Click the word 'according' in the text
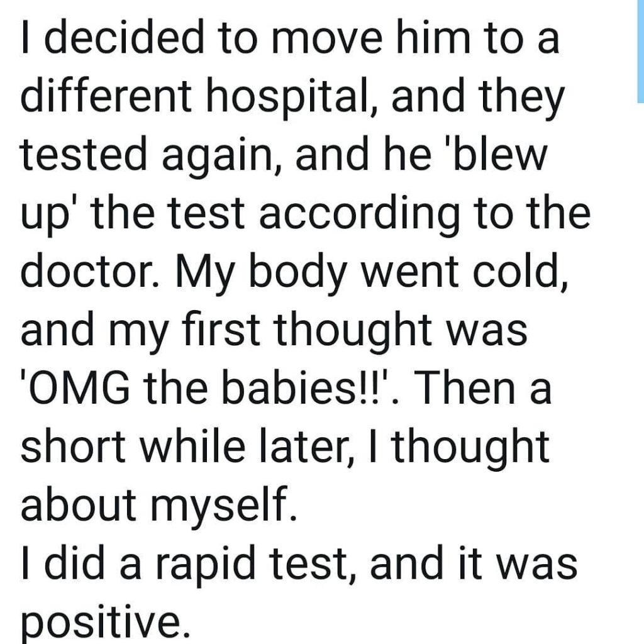The height and width of the screenshot is (644, 644). (x=359, y=216)
